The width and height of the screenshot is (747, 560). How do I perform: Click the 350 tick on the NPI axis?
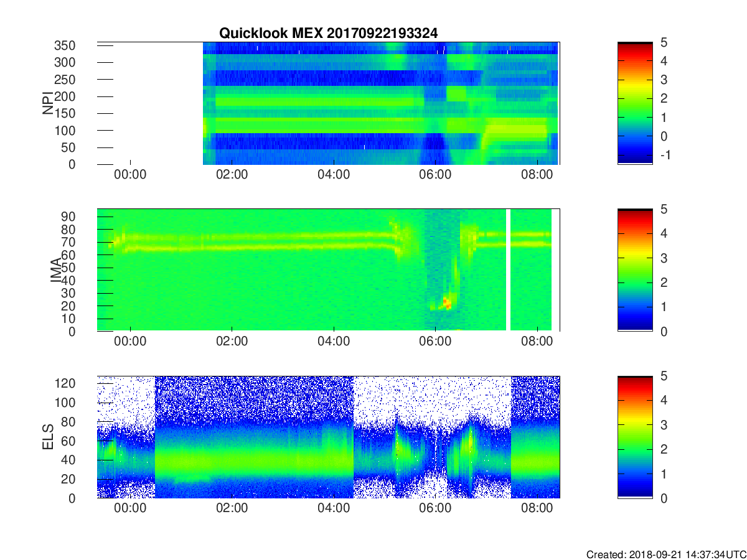coord(64,45)
